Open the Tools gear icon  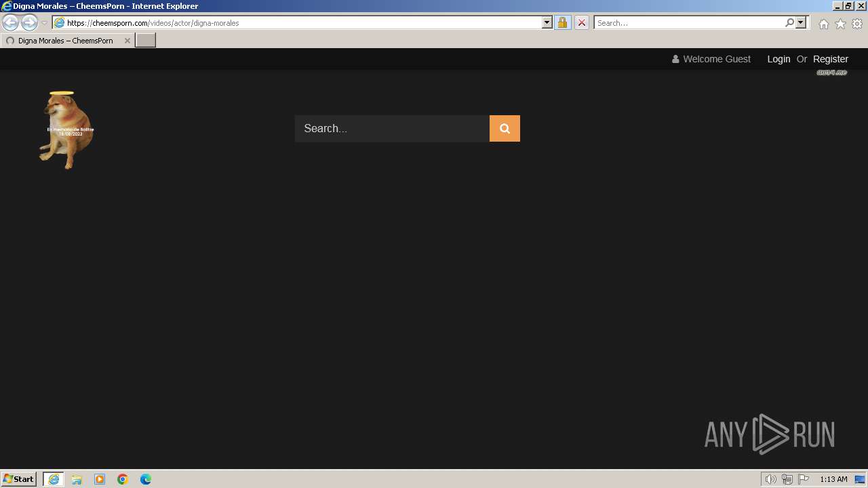pos(857,24)
